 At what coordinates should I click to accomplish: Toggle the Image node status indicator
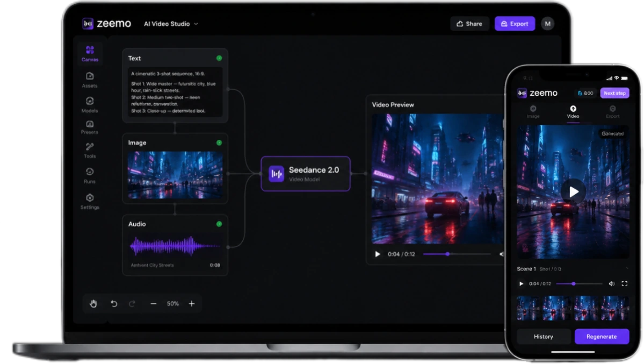click(219, 142)
